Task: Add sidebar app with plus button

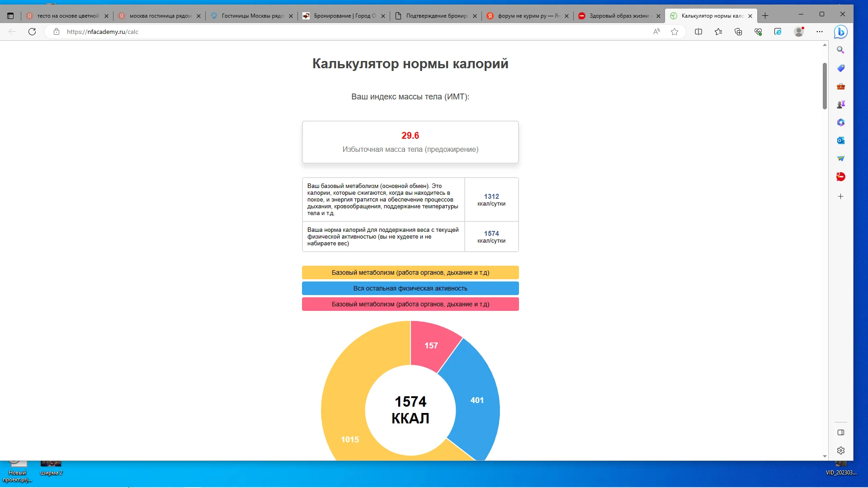Action: coord(840,197)
